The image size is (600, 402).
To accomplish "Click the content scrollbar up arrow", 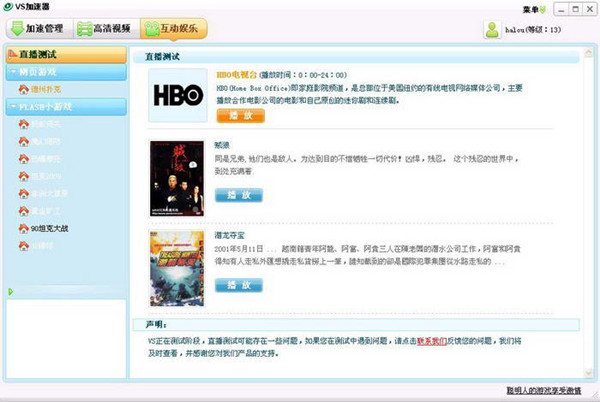I will [588, 53].
